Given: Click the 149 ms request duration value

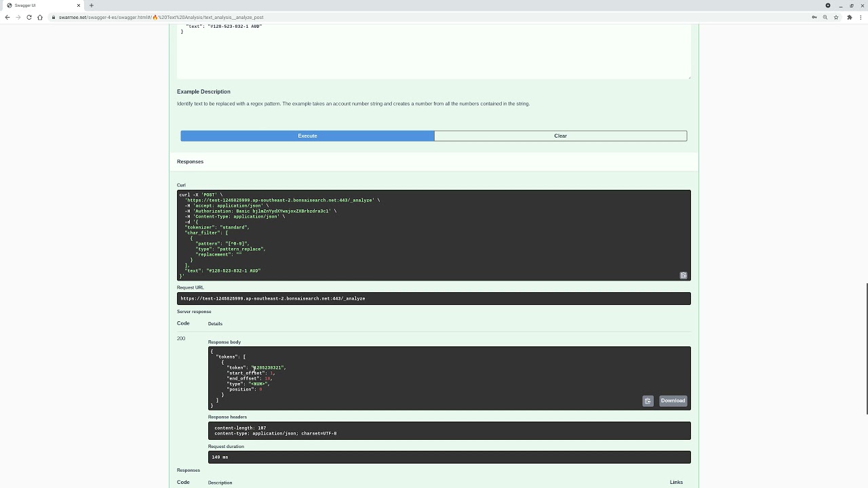Looking at the screenshot, I should pyautogui.click(x=220, y=457).
